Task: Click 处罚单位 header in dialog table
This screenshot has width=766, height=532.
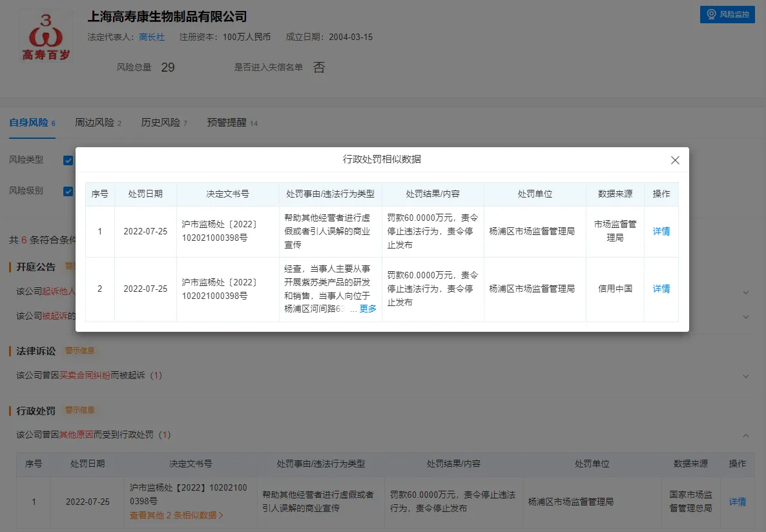Action: (535, 194)
